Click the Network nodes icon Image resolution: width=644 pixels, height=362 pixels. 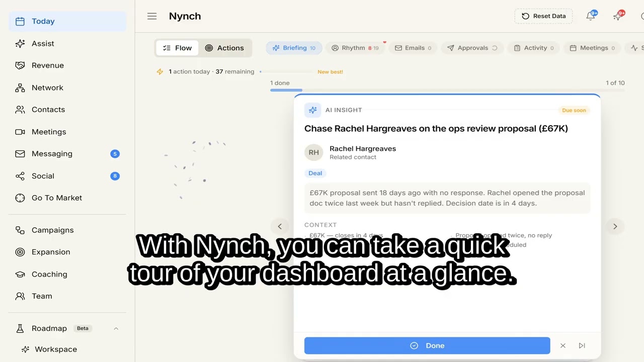(x=20, y=87)
